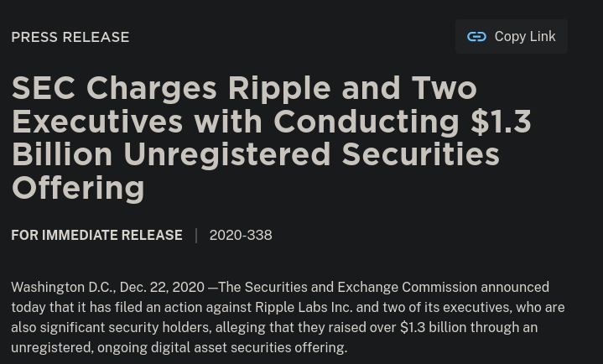Viewport: 603px width, 364px height.
Task: Click the word Executives in the headline
Action: point(97,122)
